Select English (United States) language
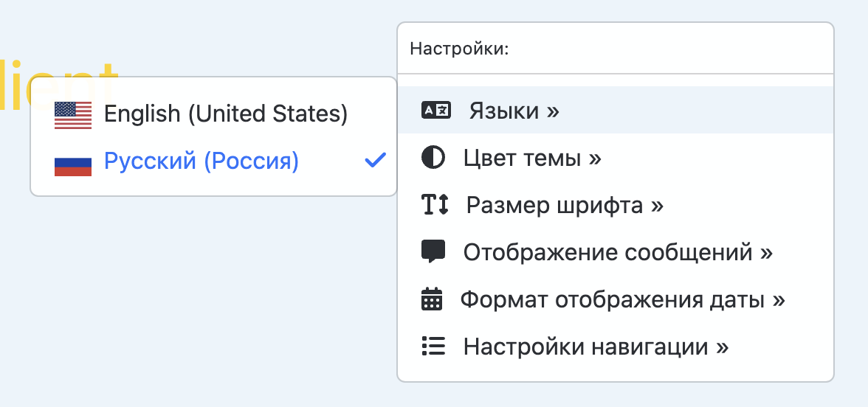The width and height of the screenshot is (868, 407). click(x=225, y=114)
